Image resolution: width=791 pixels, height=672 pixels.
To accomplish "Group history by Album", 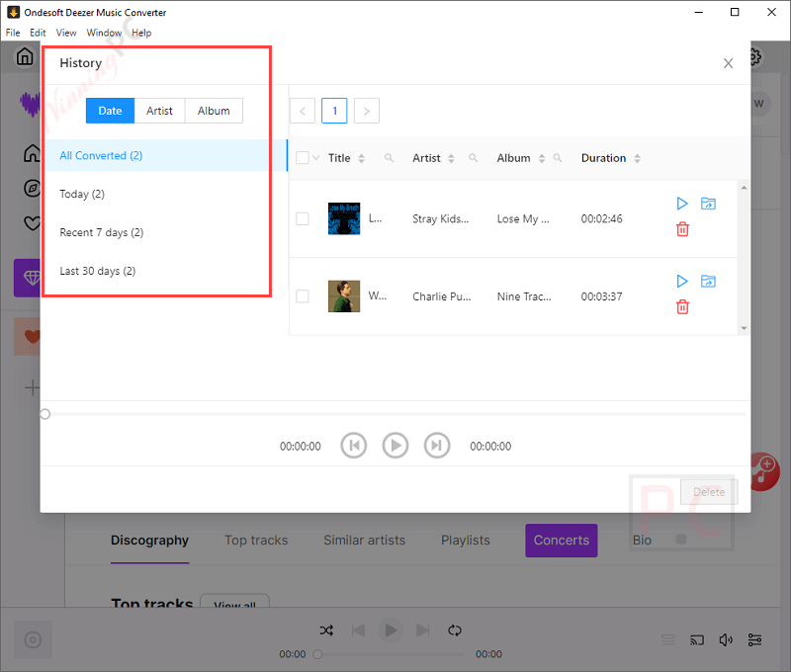I will point(214,111).
